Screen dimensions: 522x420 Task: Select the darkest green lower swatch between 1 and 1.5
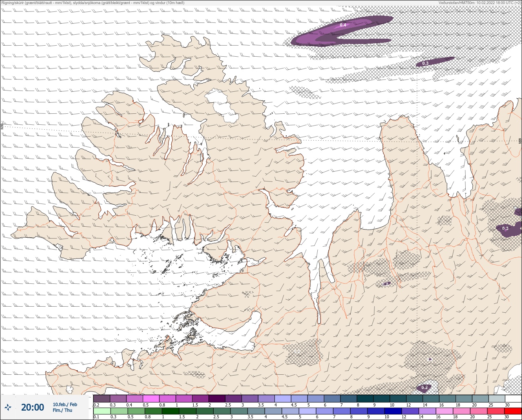pyautogui.click(x=170, y=411)
